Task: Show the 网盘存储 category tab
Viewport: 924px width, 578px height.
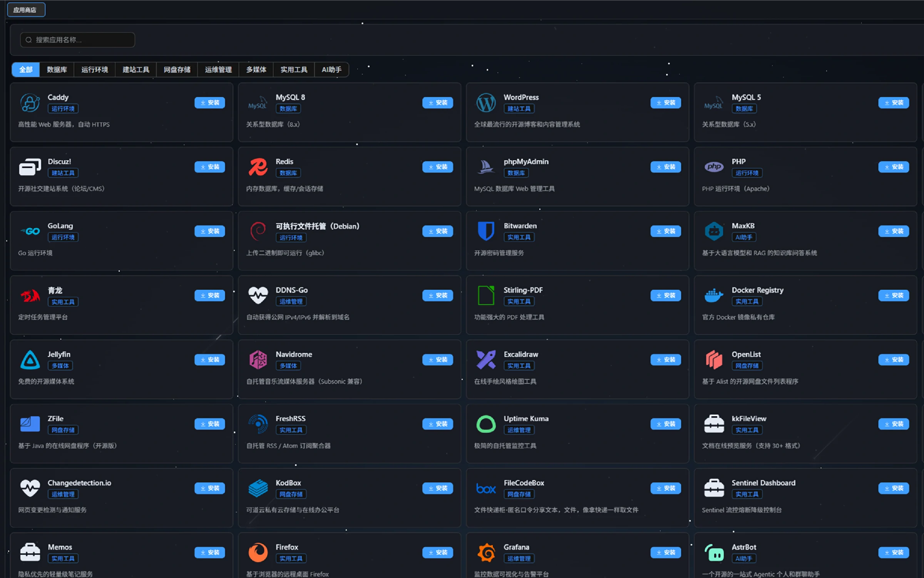Action: (x=177, y=70)
